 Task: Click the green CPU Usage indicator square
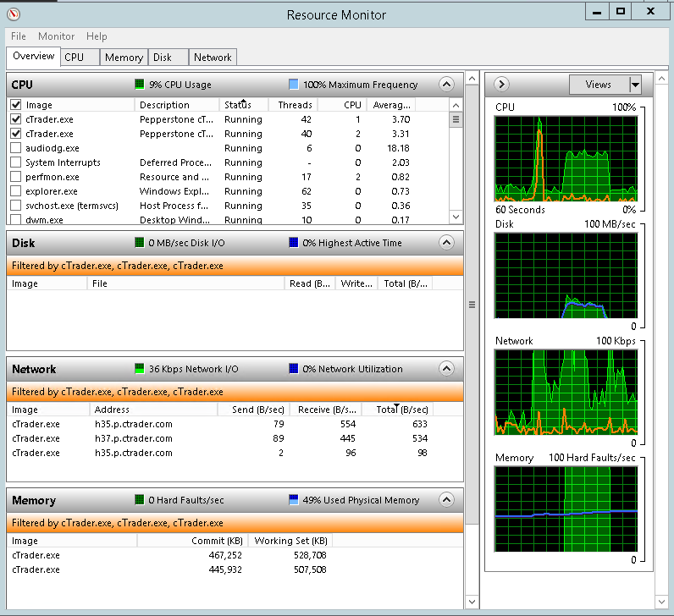(x=139, y=85)
